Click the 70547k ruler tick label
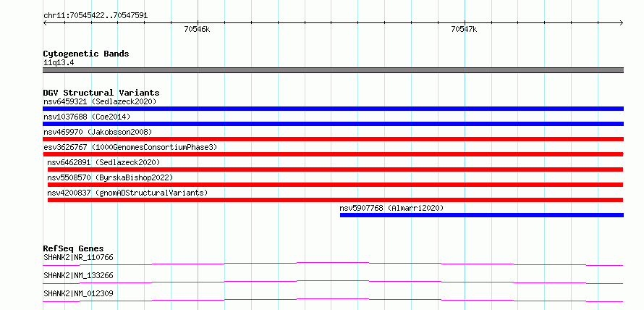644x310 pixels. pos(464,29)
